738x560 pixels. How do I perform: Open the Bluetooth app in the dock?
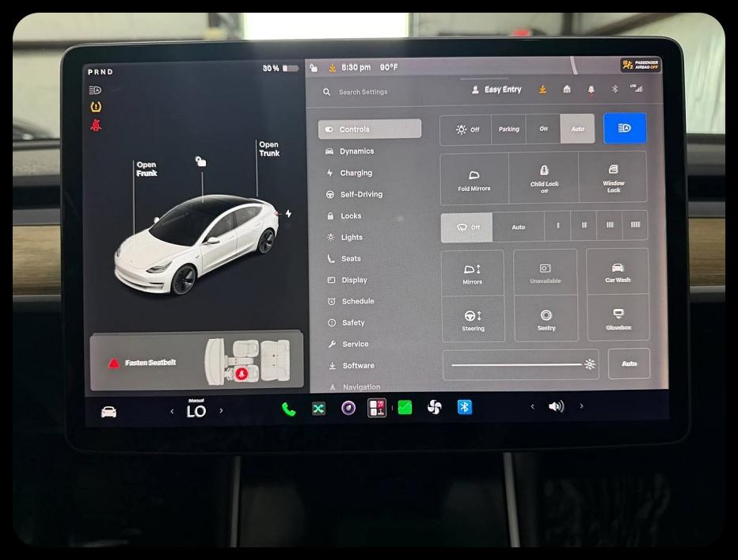pos(465,407)
